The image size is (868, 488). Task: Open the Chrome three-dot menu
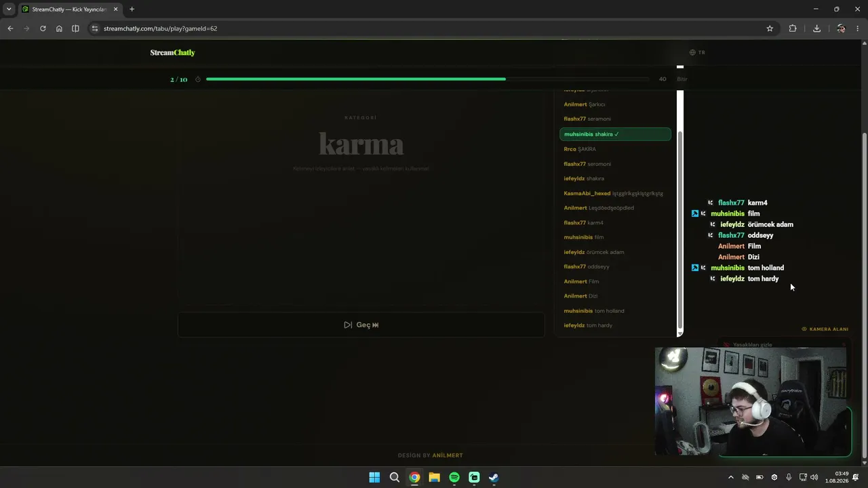pos(859,28)
